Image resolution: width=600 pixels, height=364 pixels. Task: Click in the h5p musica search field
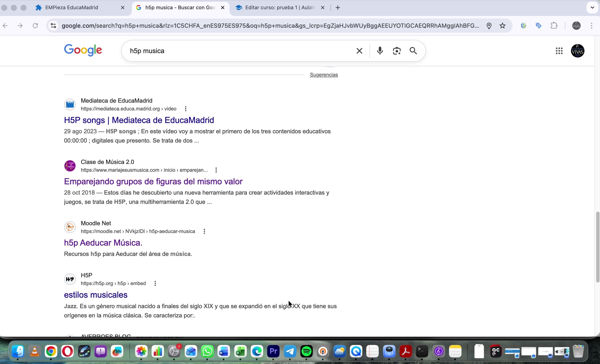(x=239, y=51)
